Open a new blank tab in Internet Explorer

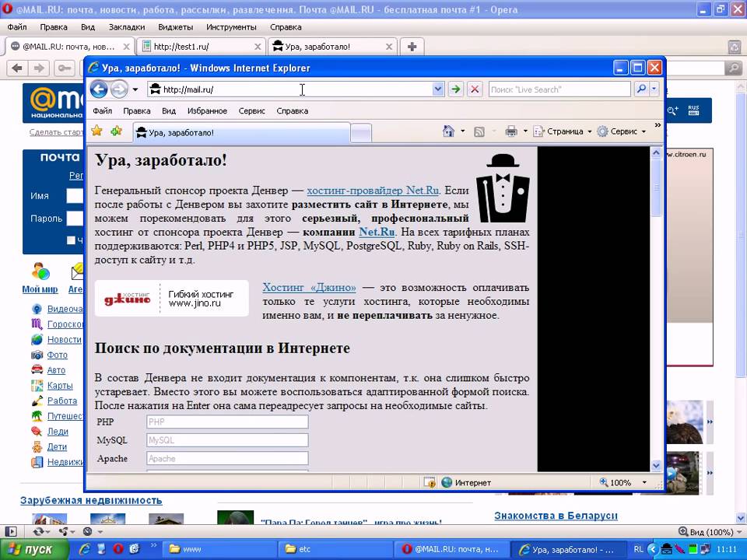click(361, 133)
